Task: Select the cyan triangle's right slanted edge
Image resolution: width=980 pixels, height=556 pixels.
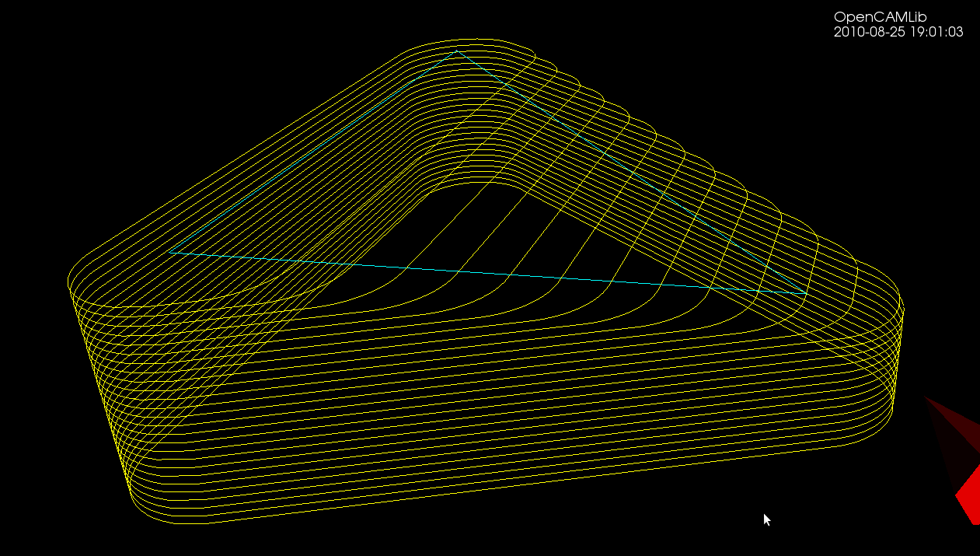Action: click(x=630, y=172)
